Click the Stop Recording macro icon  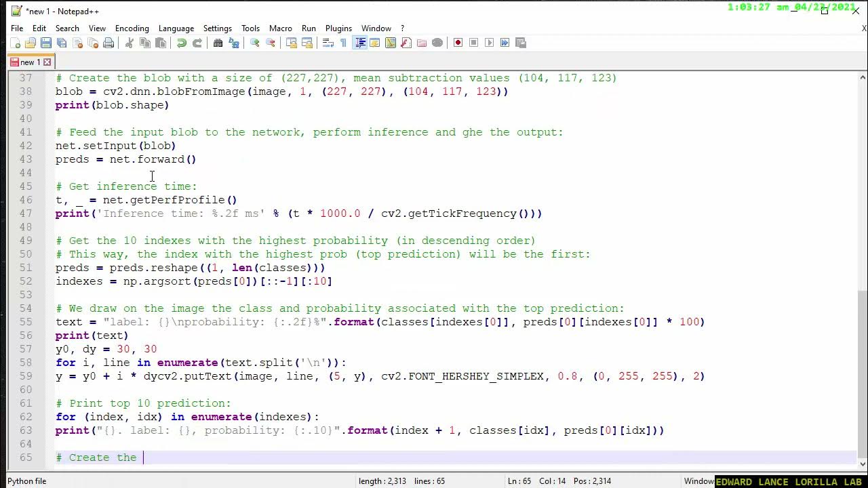[474, 43]
